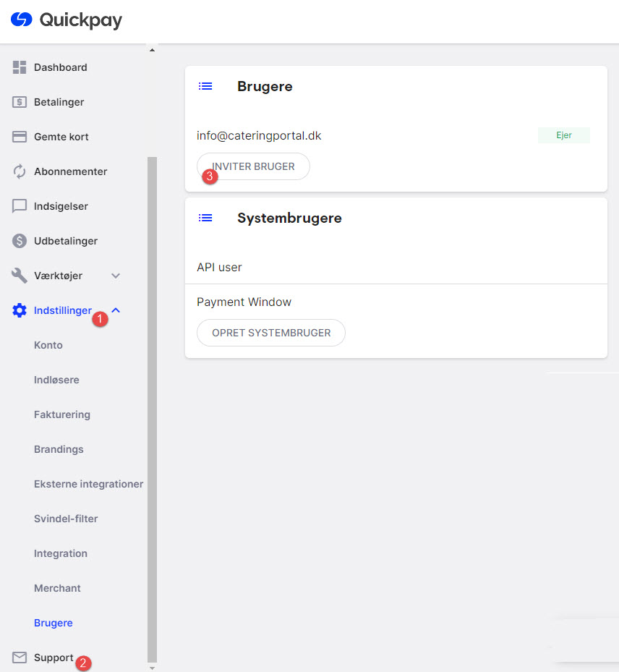The image size is (619, 672).
Task: Click the INVITER BRUGER button
Action: coord(253,166)
